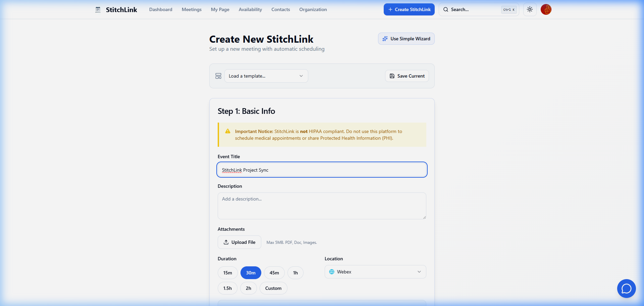Click the Ctrl K shortcut badge

[509, 10]
